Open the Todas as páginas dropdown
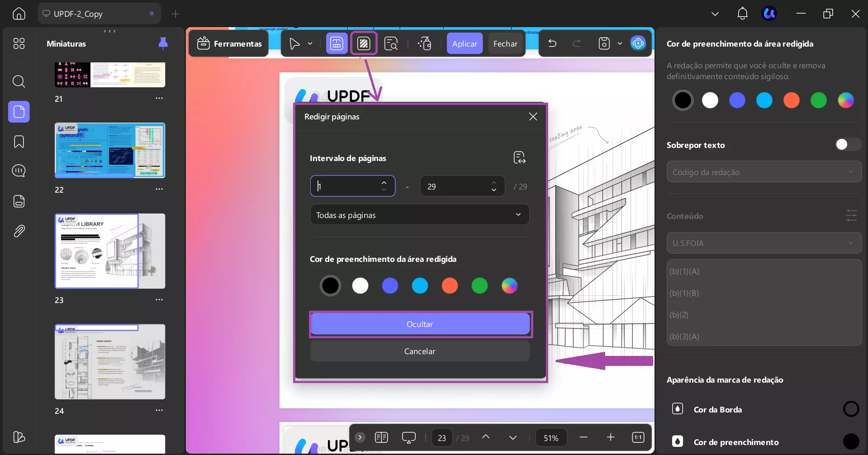 (x=420, y=215)
